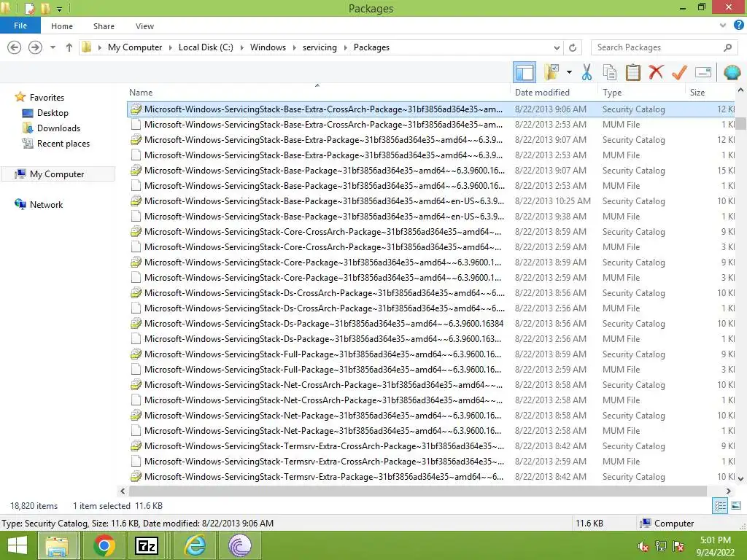Open Downloads in the navigation pane
Image resolution: width=747 pixels, height=560 pixels.
tap(58, 128)
